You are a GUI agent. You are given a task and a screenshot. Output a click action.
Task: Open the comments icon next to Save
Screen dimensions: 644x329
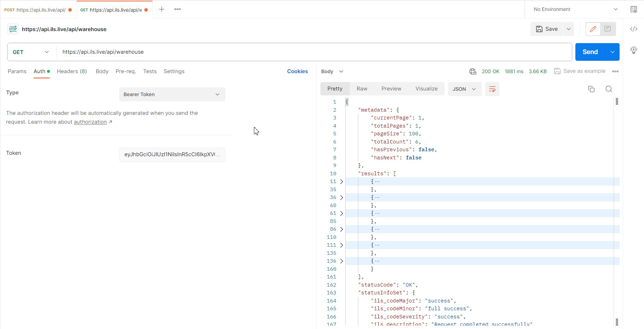click(x=608, y=29)
